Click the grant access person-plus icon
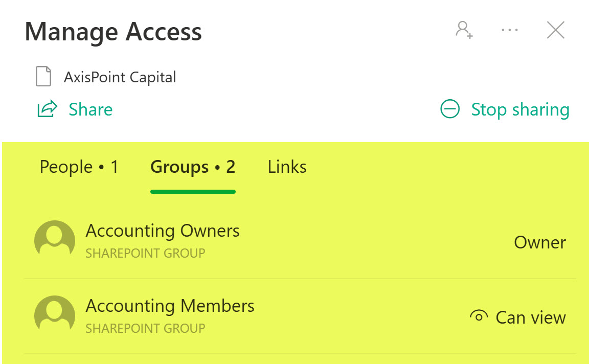589x364 pixels. click(464, 30)
